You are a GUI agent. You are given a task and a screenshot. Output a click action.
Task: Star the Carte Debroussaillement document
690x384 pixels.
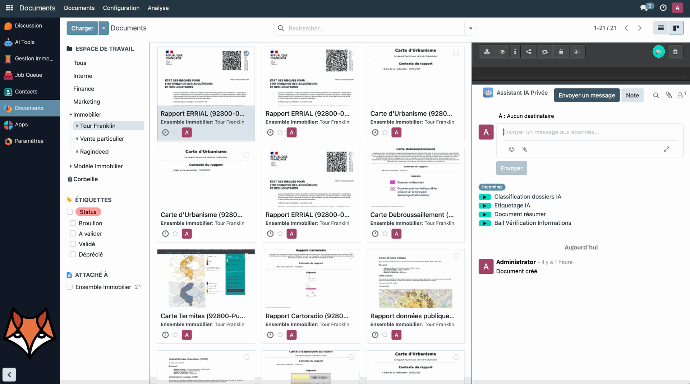385,234
